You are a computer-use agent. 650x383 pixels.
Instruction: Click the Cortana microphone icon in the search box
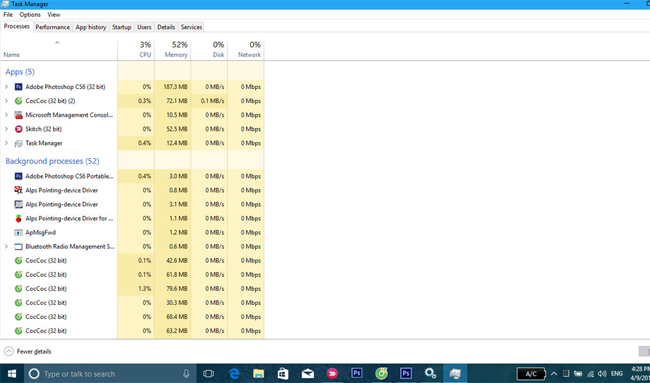[x=186, y=374]
